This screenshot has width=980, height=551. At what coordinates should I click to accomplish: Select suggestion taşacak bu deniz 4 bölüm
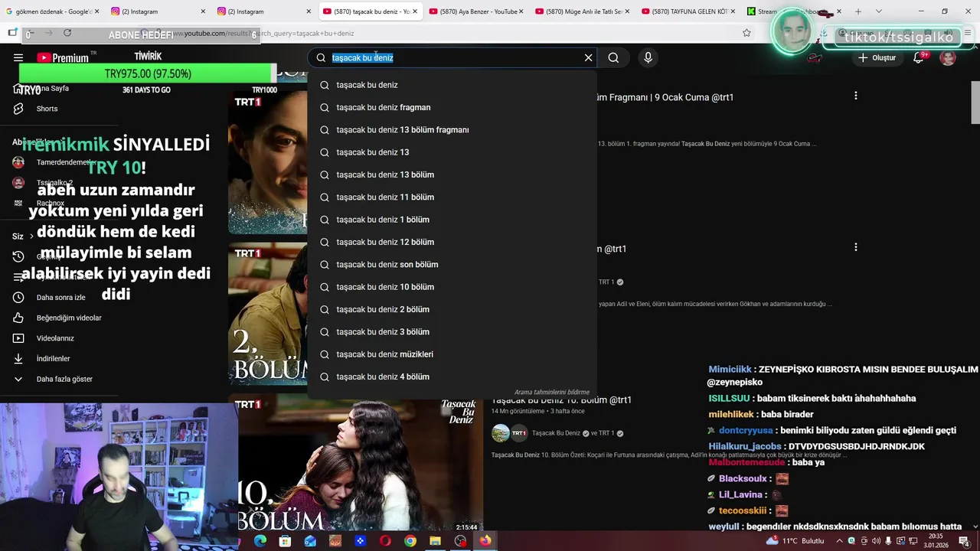(452, 377)
